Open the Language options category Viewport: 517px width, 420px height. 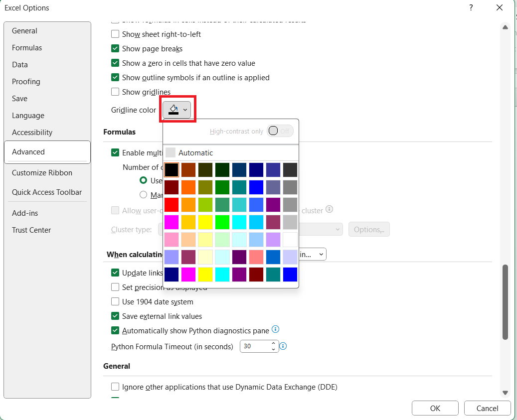click(x=47, y=116)
